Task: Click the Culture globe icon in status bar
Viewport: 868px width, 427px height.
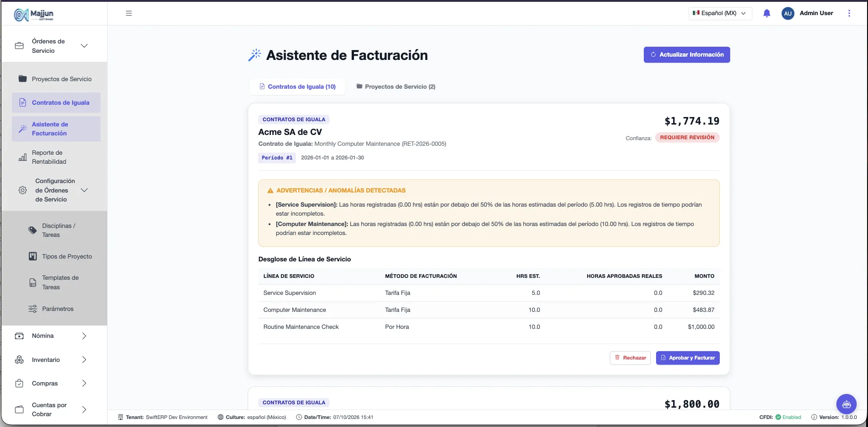Action: click(x=220, y=417)
